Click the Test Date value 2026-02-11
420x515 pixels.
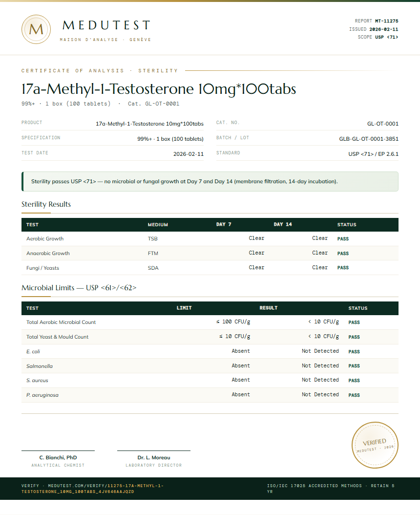click(189, 154)
